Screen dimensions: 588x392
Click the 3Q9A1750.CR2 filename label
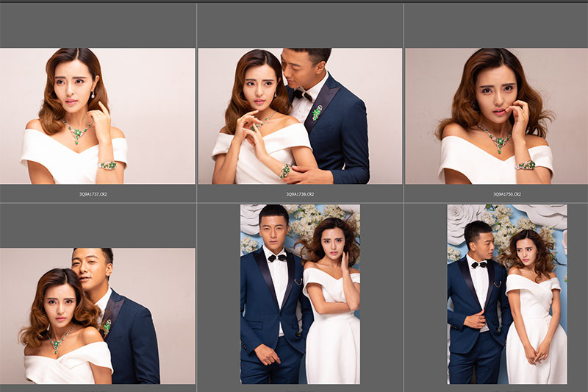507,194
